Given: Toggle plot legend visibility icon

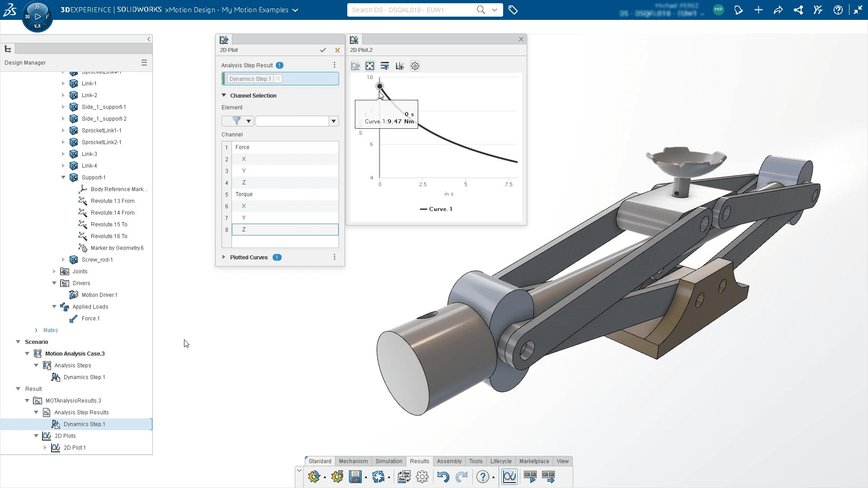Looking at the screenshot, I should coord(385,66).
